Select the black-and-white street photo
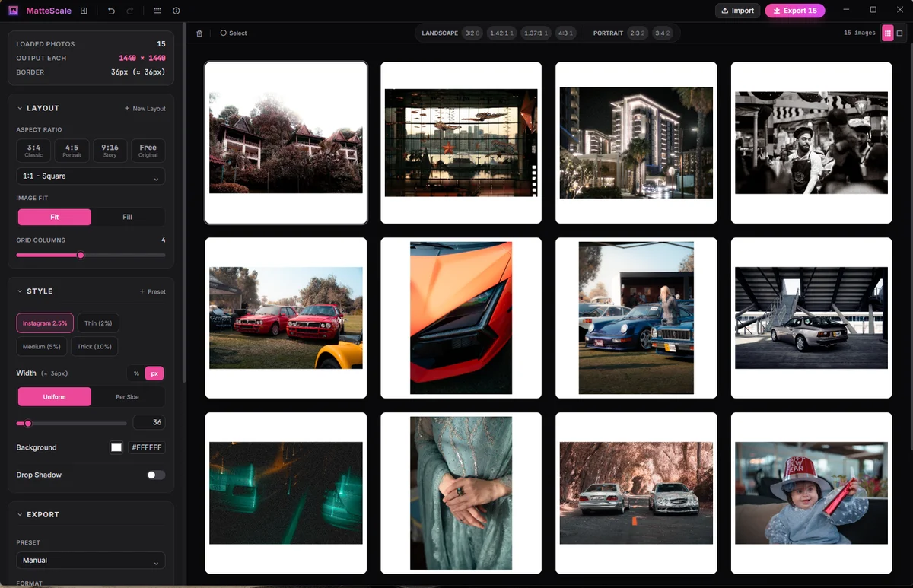The width and height of the screenshot is (913, 588). [x=811, y=143]
